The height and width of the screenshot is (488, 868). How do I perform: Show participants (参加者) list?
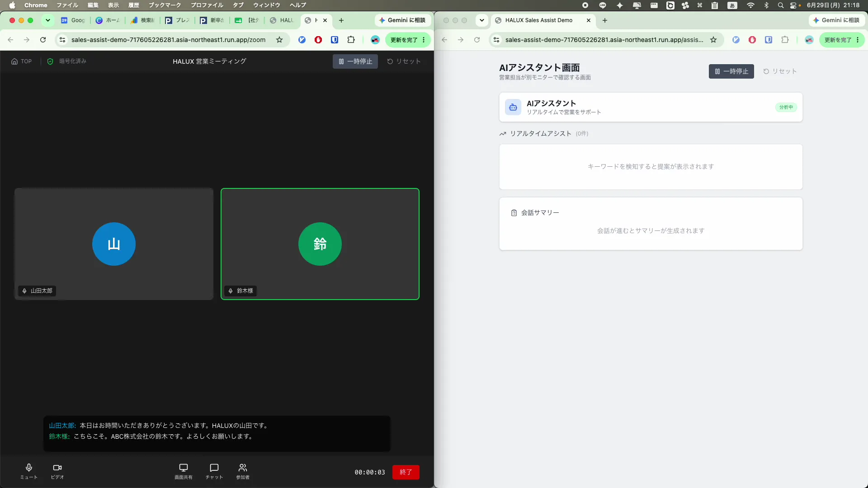243,471
